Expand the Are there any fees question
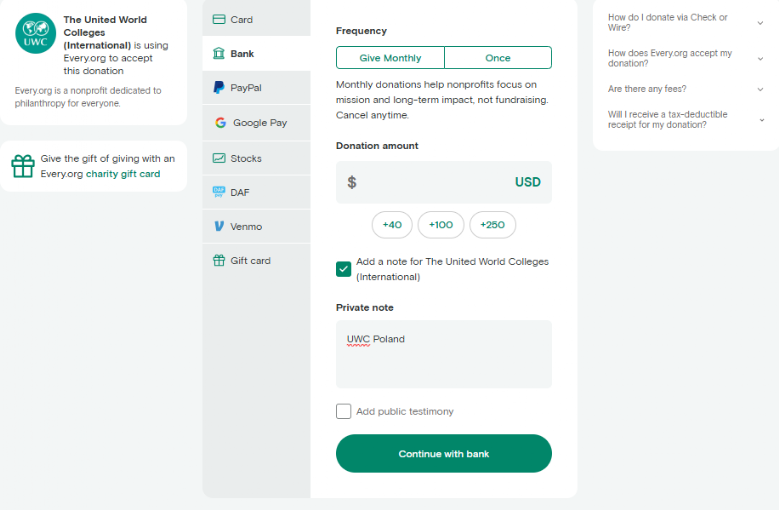Image resolution: width=779 pixels, height=510 pixels. coord(686,89)
